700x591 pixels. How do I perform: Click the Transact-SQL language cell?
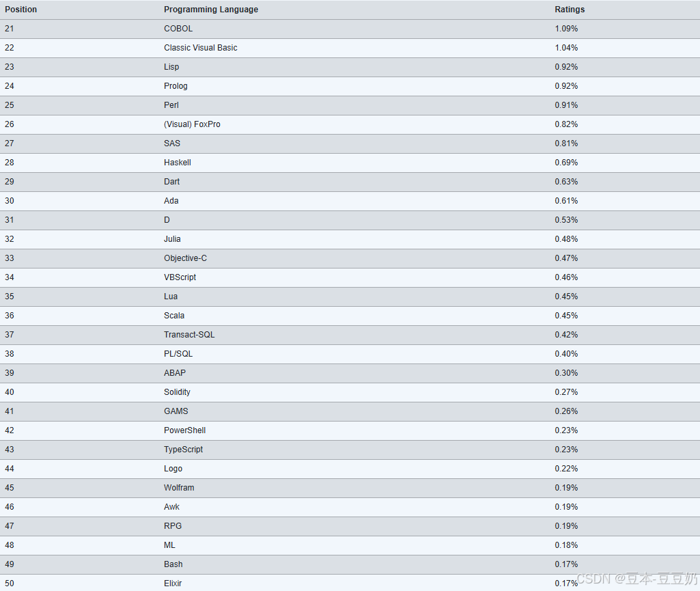click(x=189, y=335)
